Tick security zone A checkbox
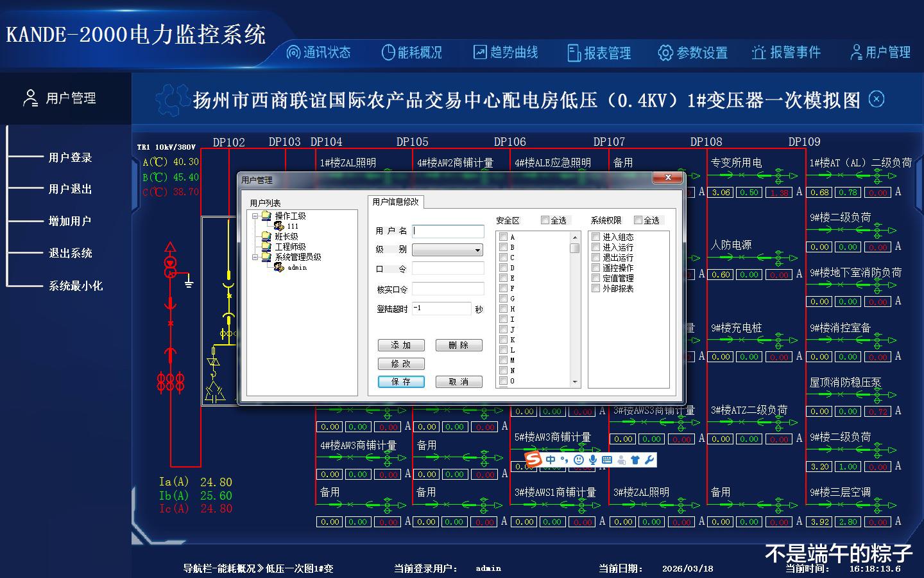Viewport: 924px width, 578px height. click(503, 237)
